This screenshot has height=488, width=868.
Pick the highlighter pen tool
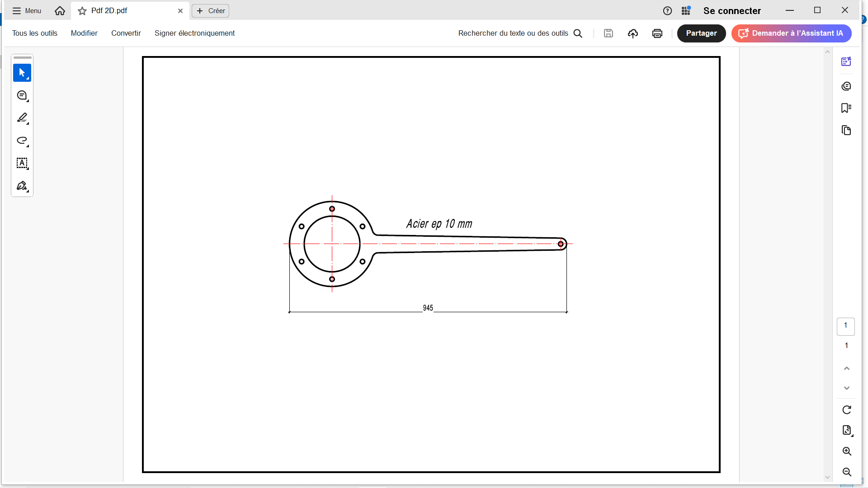click(22, 118)
